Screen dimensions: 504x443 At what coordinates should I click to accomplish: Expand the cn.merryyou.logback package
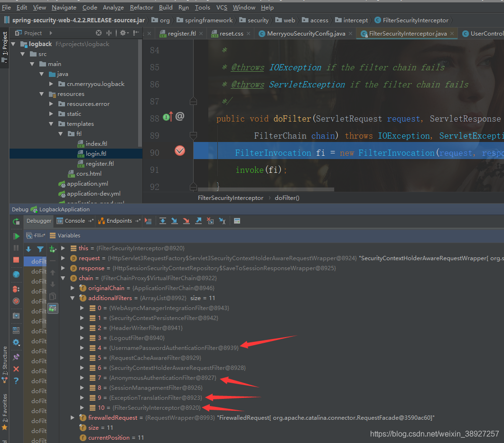click(x=51, y=84)
